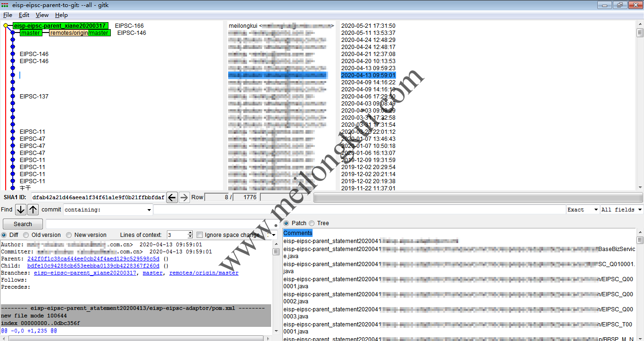
Task: Follow the remotes/origin/master branch link
Action: 204,273
